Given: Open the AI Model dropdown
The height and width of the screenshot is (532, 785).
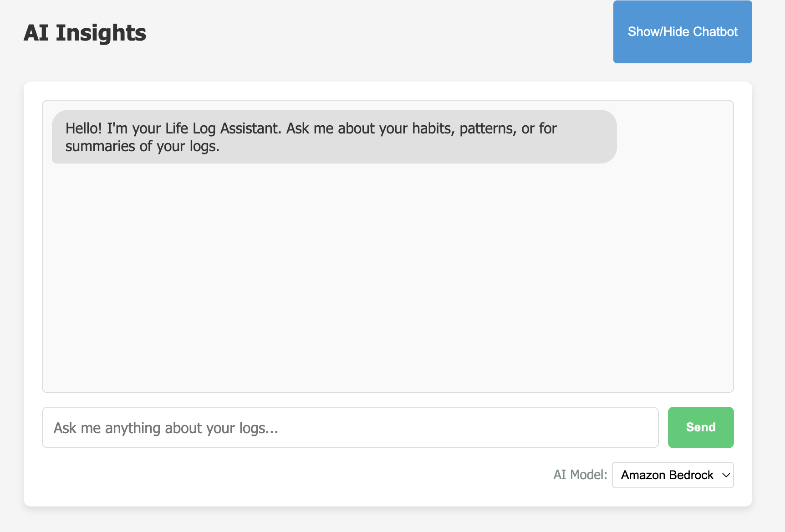Looking at the screenshot, I should point(673,475).
